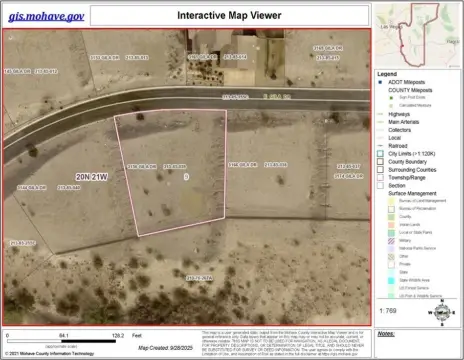This screenshot has height=360, width=464.
Task: Click the ADOT Mileposts blue dot symbol
Action: point(380,82)
